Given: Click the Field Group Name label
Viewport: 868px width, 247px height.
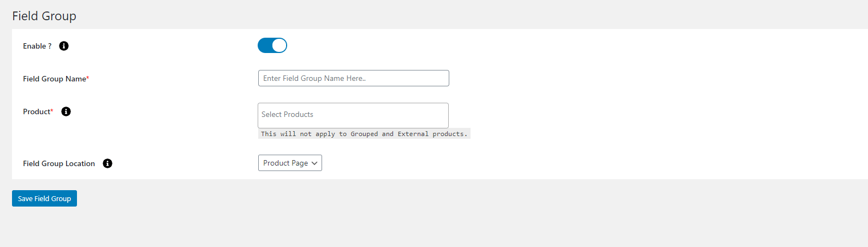Looking at the screenshot, I should [x=54, y=79].
